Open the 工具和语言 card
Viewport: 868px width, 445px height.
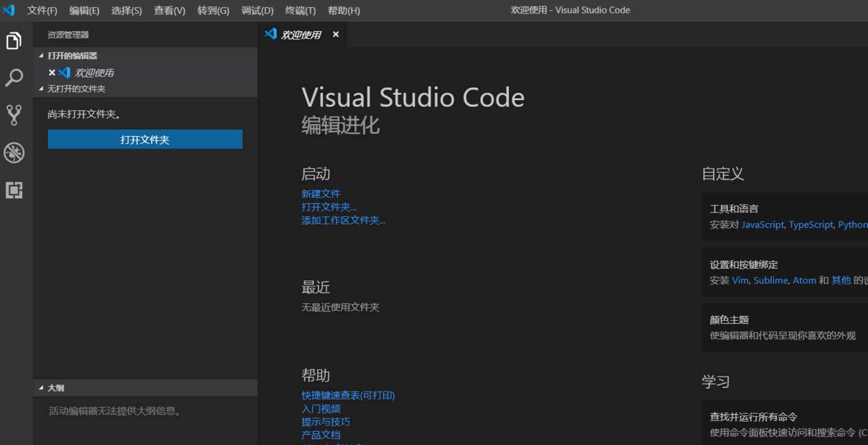785,217
